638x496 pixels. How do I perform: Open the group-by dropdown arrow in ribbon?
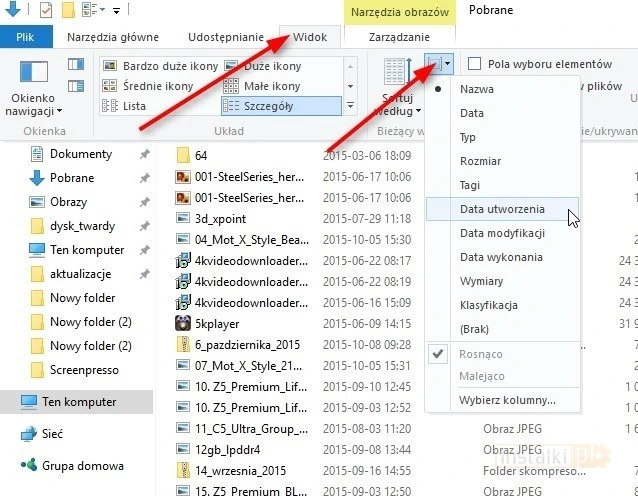coord(448,64)
